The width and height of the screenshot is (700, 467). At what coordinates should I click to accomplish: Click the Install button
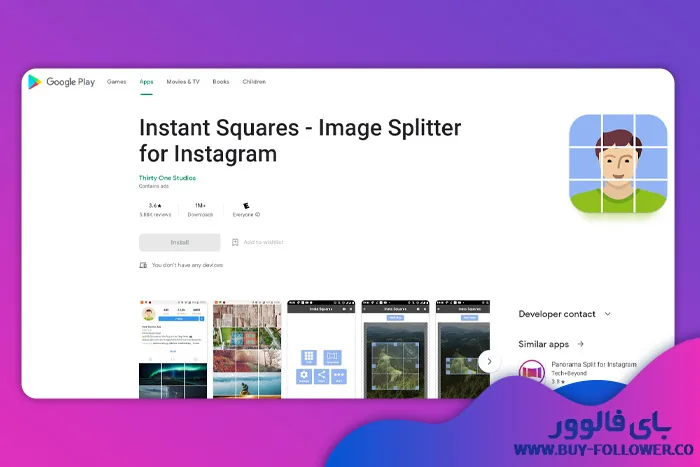coord(179,242)
